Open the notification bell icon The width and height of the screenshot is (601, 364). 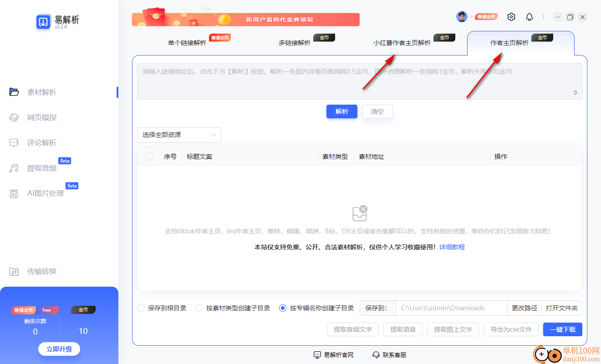[530, 17]
